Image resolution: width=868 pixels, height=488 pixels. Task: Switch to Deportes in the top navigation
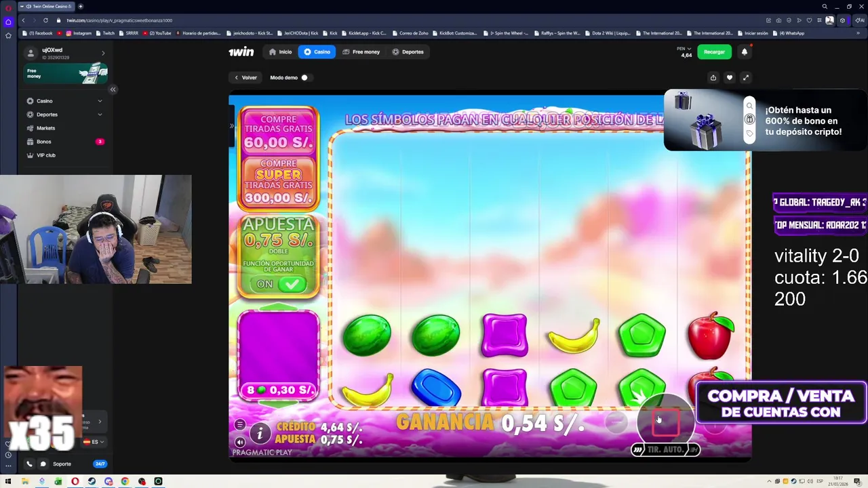[408, 52]
